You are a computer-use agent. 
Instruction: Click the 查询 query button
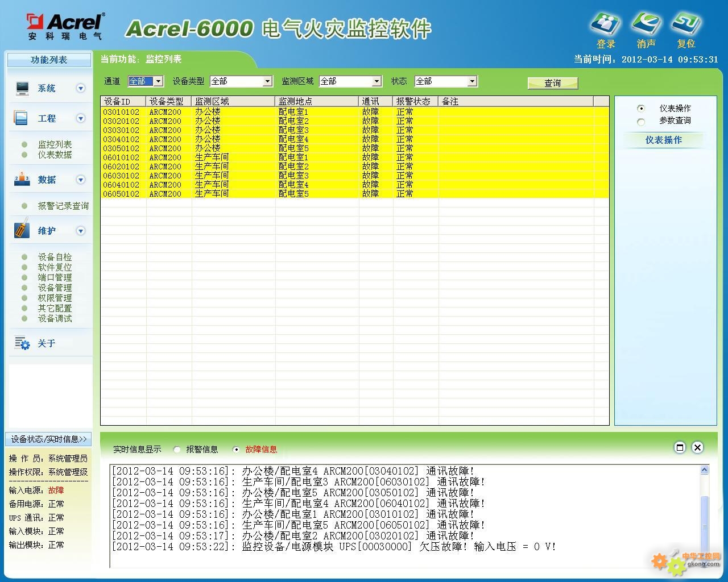pyautogui.click(x=553, y=83)
